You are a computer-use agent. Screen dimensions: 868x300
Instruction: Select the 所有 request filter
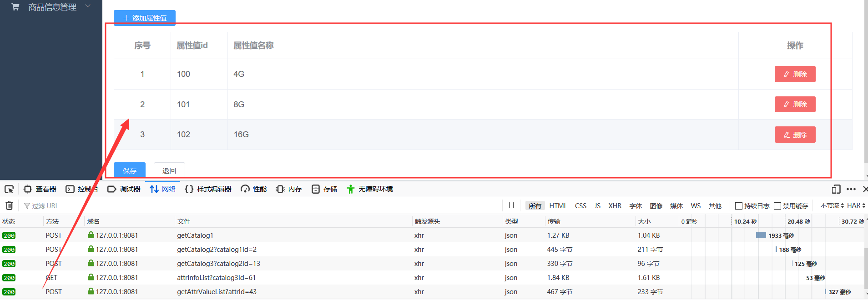pos(535,206)
